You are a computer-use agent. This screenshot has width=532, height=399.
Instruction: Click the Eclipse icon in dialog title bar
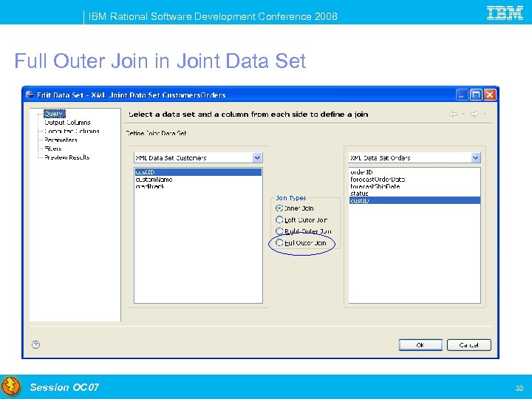point(30,95)
